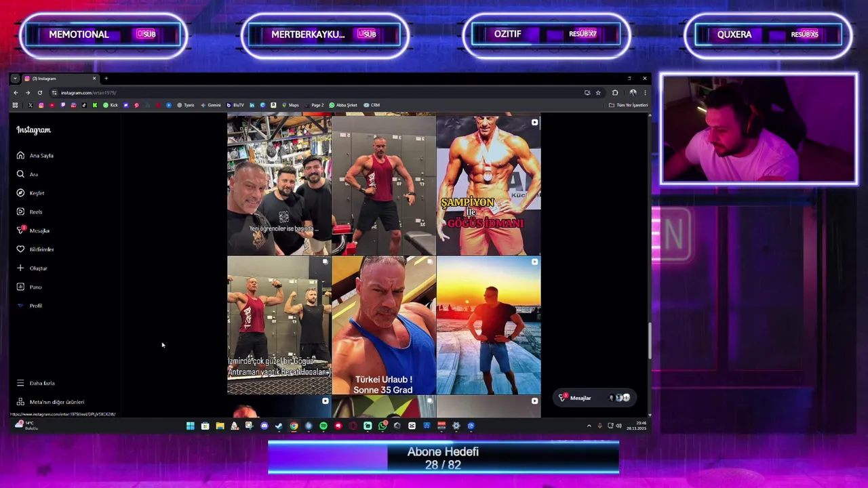
Task: Open Discord in taskbar
Action: pyautogui.click(x=264, y=426)
